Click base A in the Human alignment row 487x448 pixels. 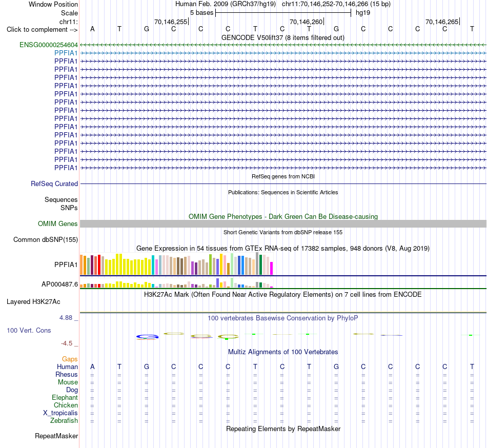92,367
